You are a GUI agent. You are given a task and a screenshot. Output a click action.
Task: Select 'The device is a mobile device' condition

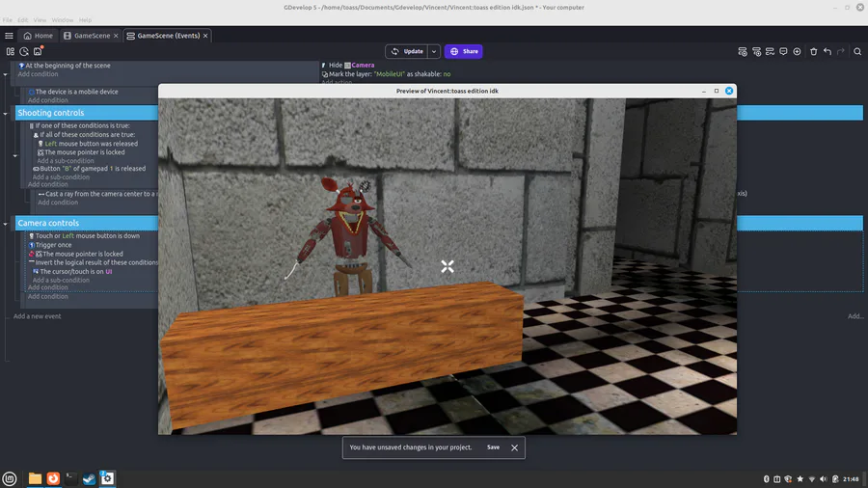point(73,92)
